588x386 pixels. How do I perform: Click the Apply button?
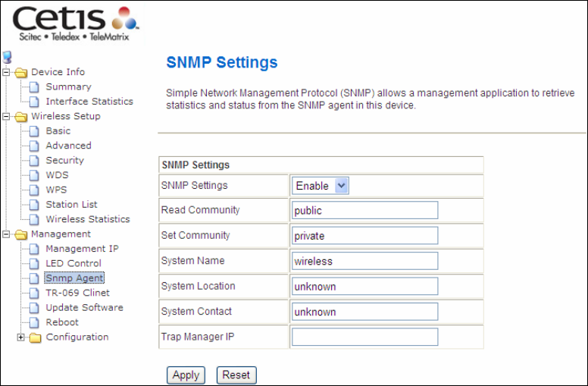tap(186, 375)
